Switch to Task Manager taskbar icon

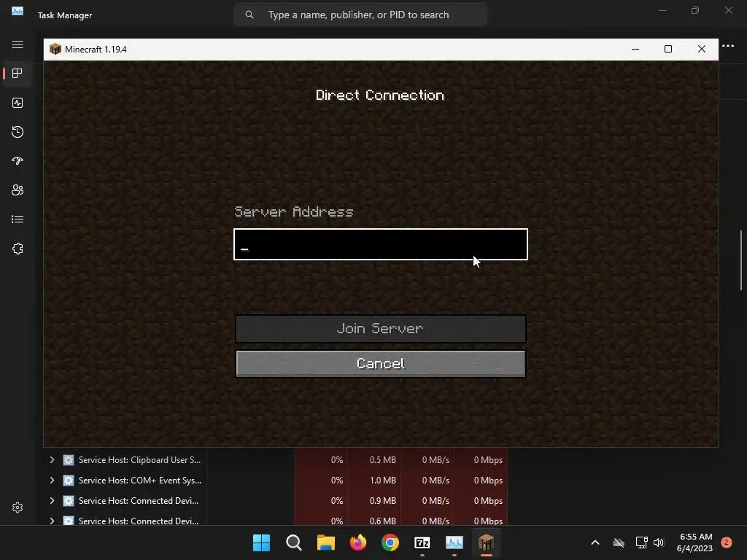click(x=454, y=542)
